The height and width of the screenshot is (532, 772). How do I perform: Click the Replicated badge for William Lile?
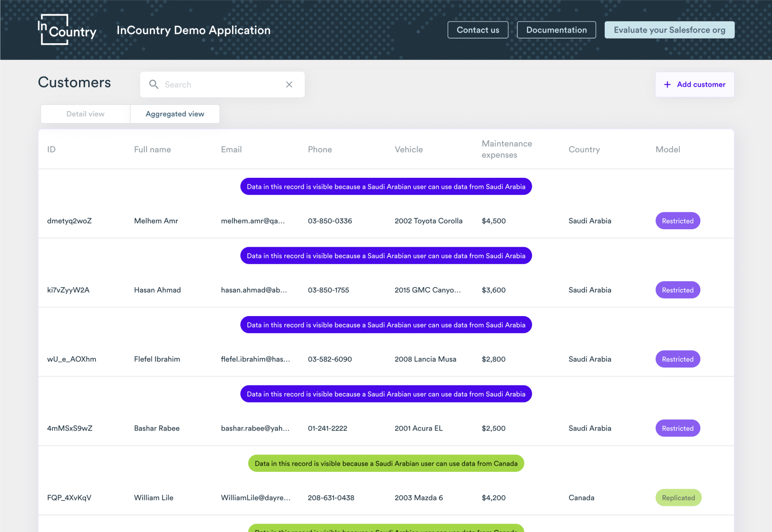click(x=678, y=498)
